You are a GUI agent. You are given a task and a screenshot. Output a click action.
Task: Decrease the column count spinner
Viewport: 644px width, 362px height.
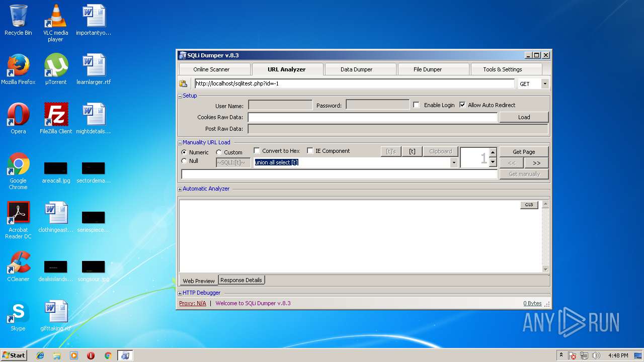(x=493, y=162)
